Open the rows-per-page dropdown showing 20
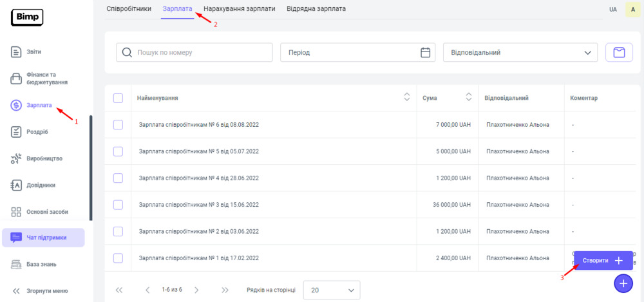Viewport: 644px width, 302px height. point(332,290)
